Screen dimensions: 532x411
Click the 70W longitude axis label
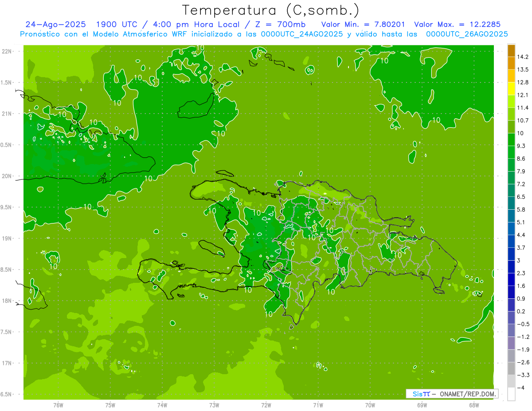click(x=370, y=405)
